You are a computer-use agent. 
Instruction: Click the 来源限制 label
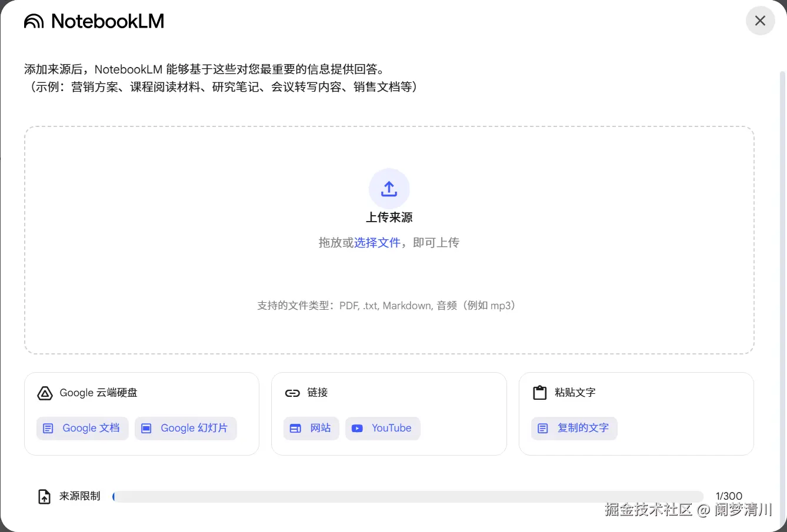(80, 496)
